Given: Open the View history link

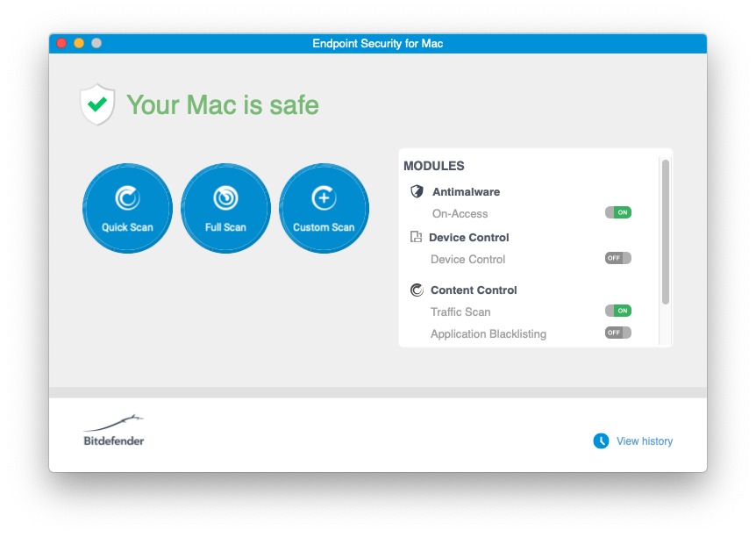Looking at the screenshot, I should click(645, 441).
